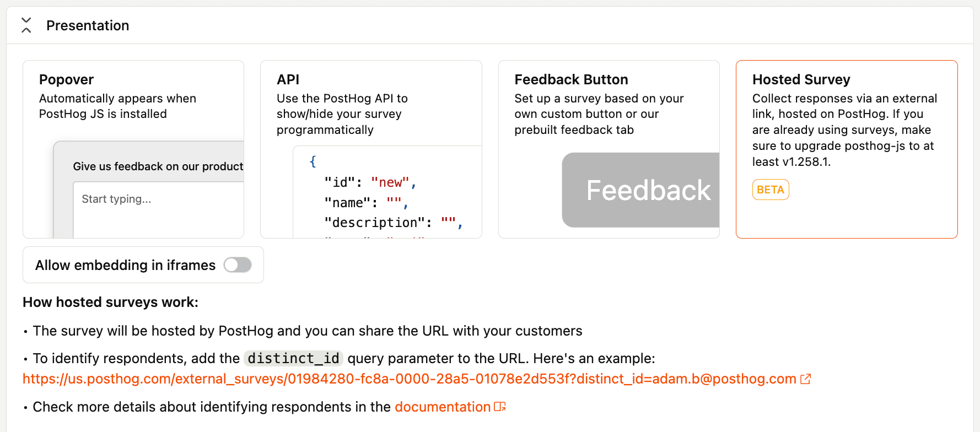980x432 pixels.
Task: Click the Presentation section header title
Action: coord(88,25)
